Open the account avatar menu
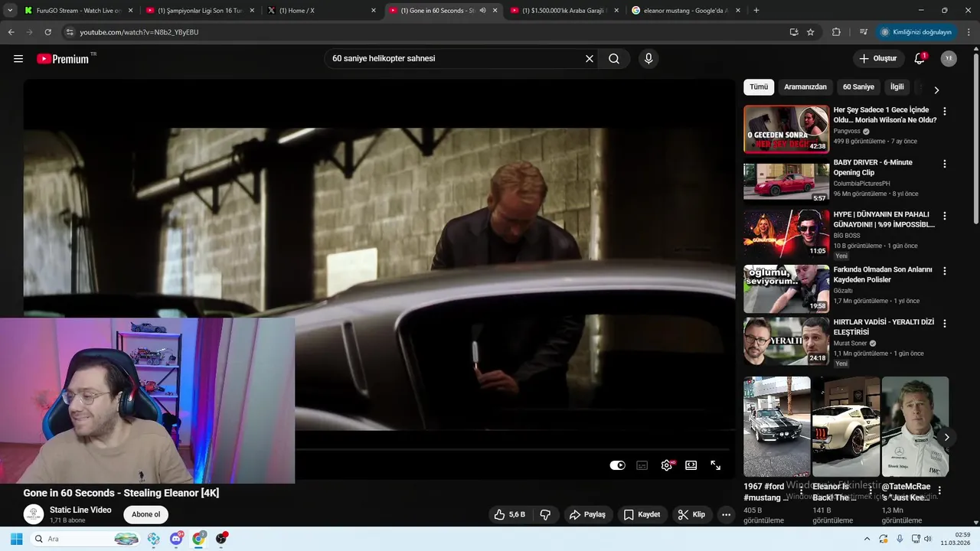 (x=949, y=59)
